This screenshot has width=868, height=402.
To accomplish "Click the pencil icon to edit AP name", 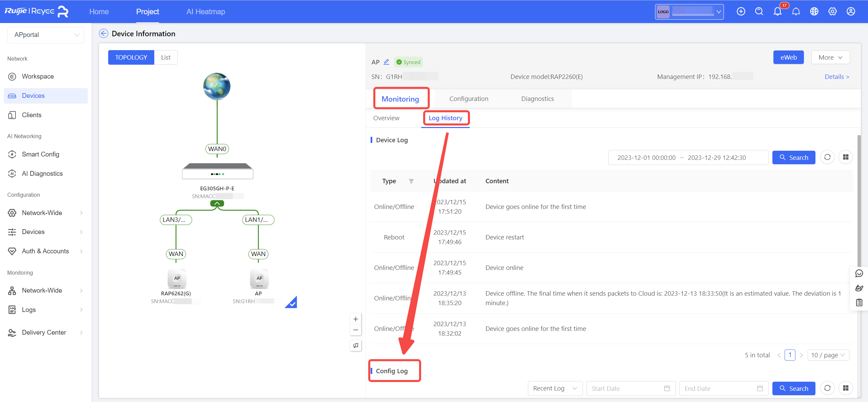I will 386,62.
